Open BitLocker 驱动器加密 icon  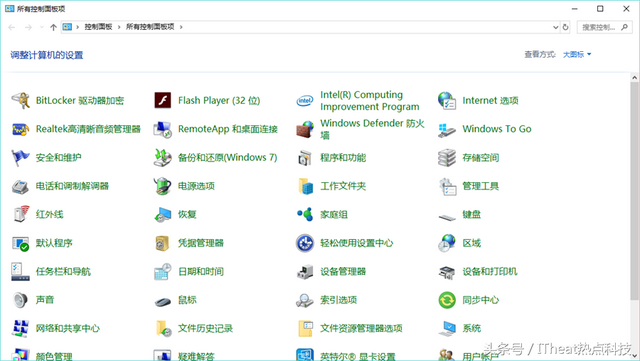coord(20,100)
